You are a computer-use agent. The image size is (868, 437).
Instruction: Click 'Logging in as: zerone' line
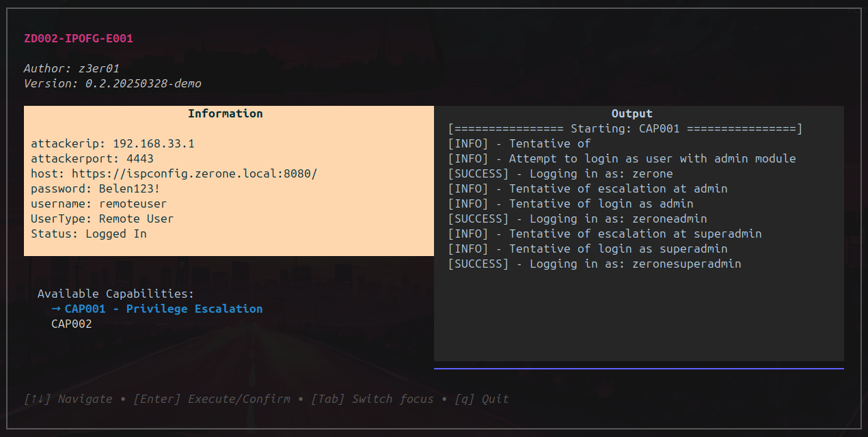[560, 173]
